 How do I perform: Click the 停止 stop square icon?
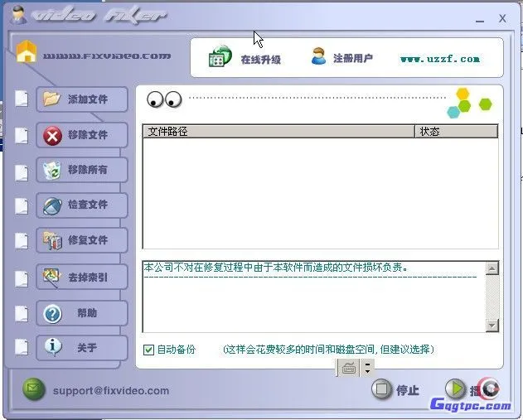(x=381, y=389)
